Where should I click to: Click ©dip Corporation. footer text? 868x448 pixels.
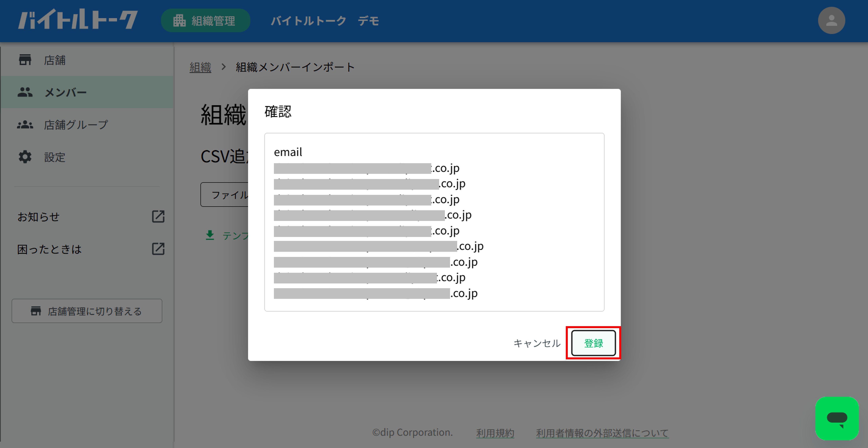412,433
